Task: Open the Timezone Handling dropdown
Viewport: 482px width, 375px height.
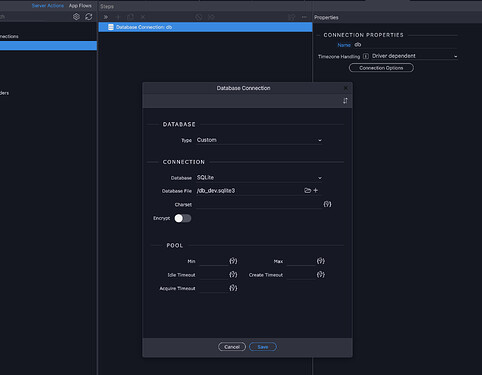Action: tap(414, 56)
